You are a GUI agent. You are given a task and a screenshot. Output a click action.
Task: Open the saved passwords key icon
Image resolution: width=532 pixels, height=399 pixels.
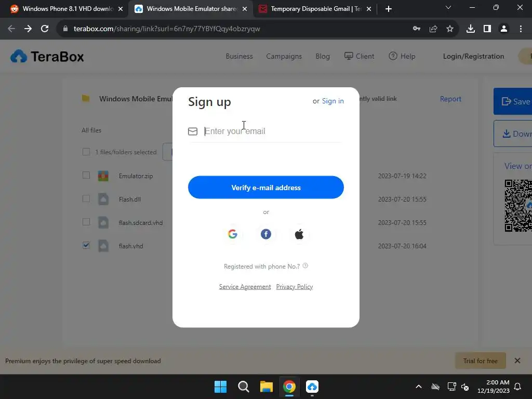click(417, 29)
